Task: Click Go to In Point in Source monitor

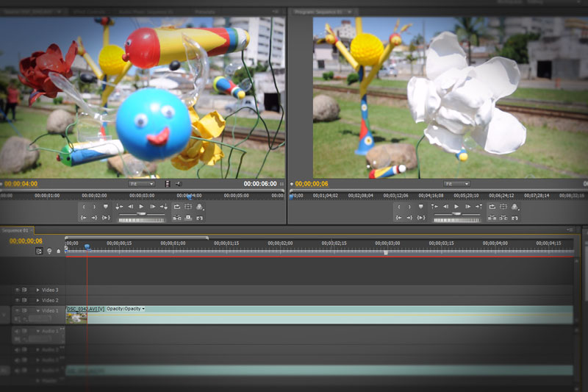Action: [84, 218]
